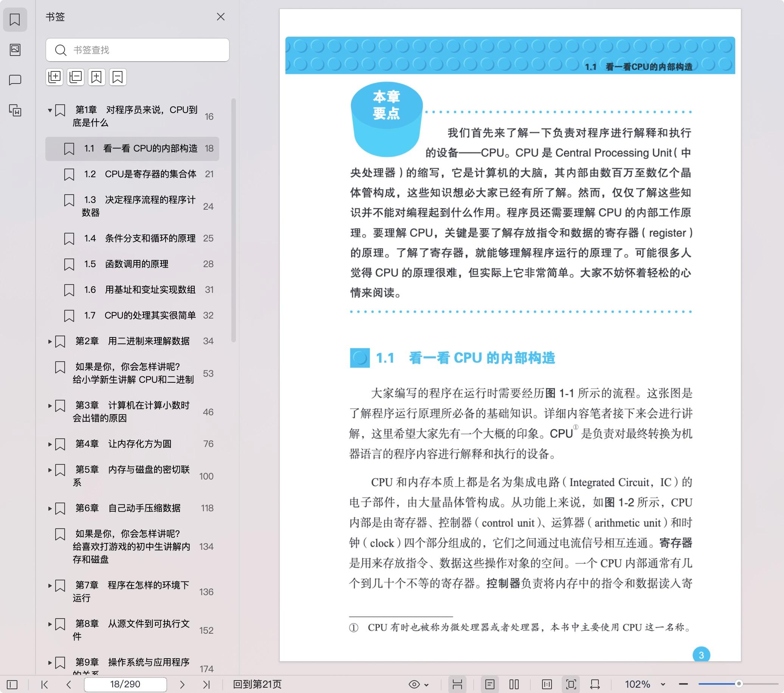The width and height of the screenshot is (784, 693).
Task: Click bookmark icon beside 1.5 函数调用的原理
Action: 69,265
